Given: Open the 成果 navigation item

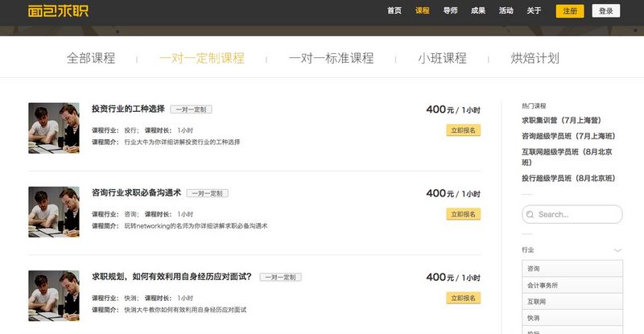Looking at the screenshot, I should (x=478, y=11).
